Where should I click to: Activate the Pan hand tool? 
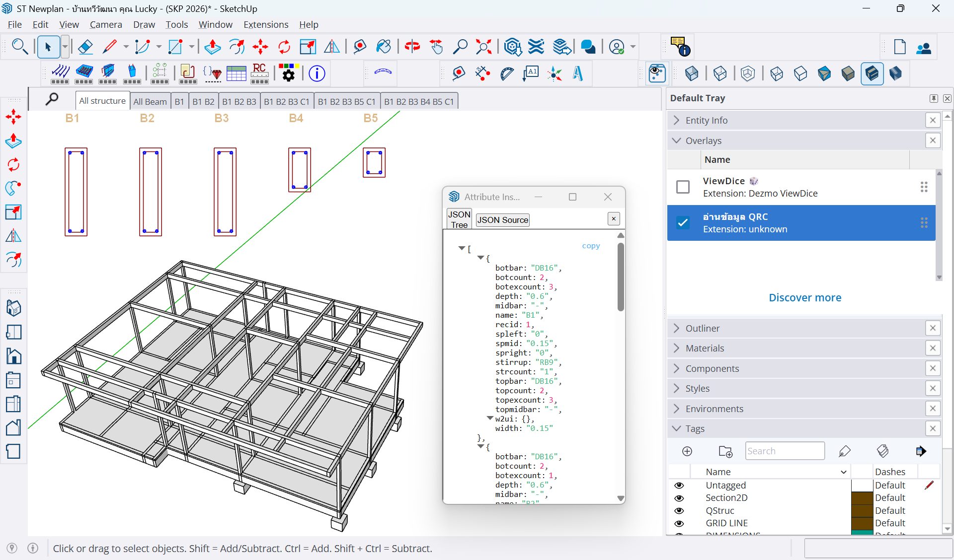pos(436,47)
